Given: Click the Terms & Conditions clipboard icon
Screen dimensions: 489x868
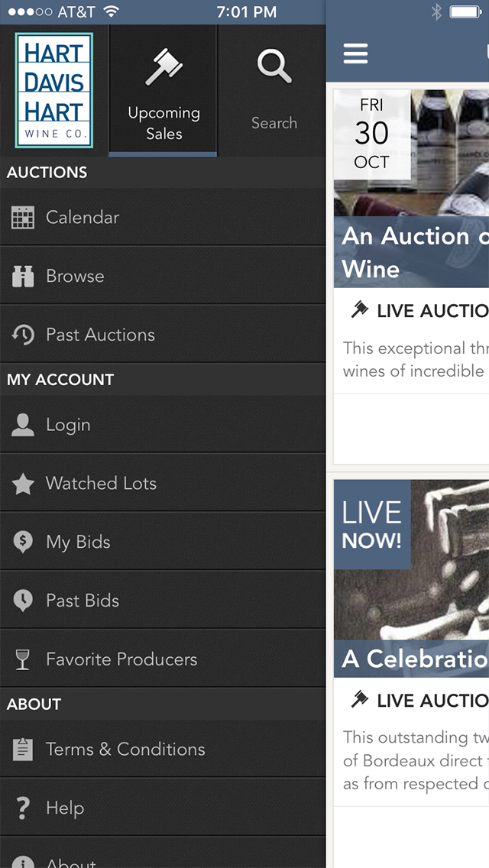Looking at the screenshot, I should point(23,750).
